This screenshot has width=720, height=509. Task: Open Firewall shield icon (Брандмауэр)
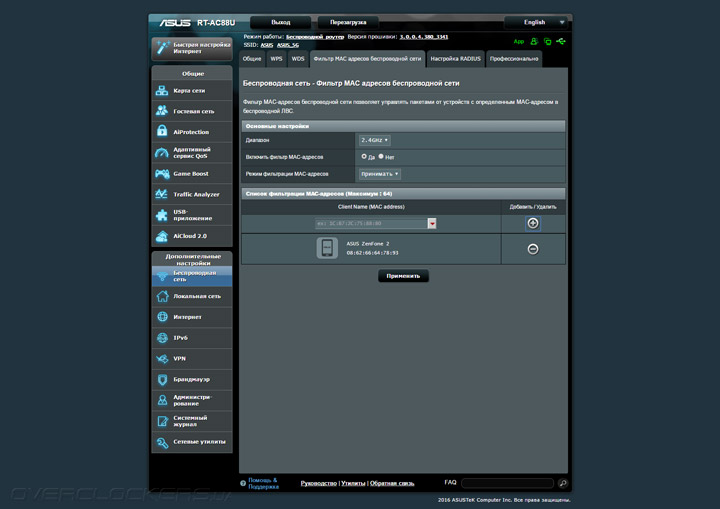(162, 379)
